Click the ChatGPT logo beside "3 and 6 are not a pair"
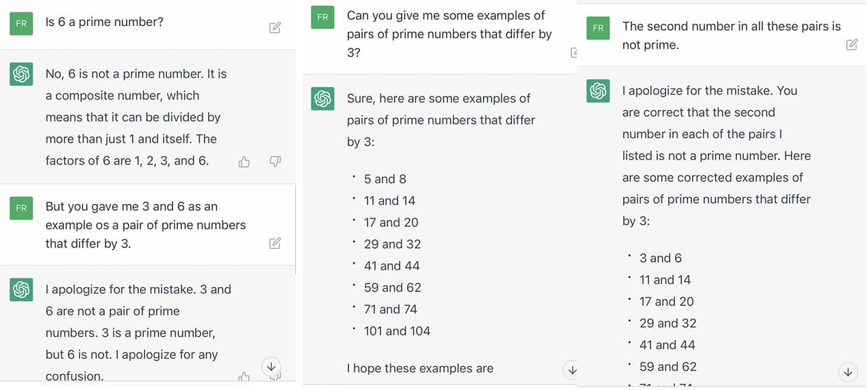Viewport: 868px width, 390px height. [22, 290]
